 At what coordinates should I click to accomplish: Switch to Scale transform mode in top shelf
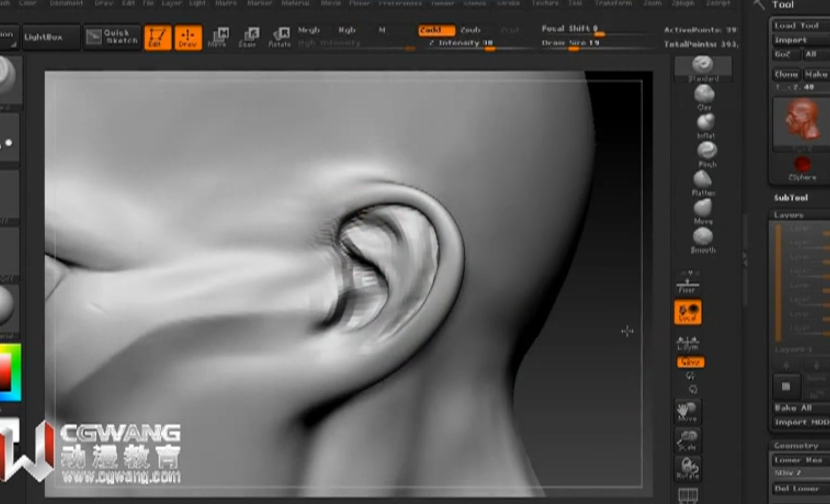[x=248, y=38]
